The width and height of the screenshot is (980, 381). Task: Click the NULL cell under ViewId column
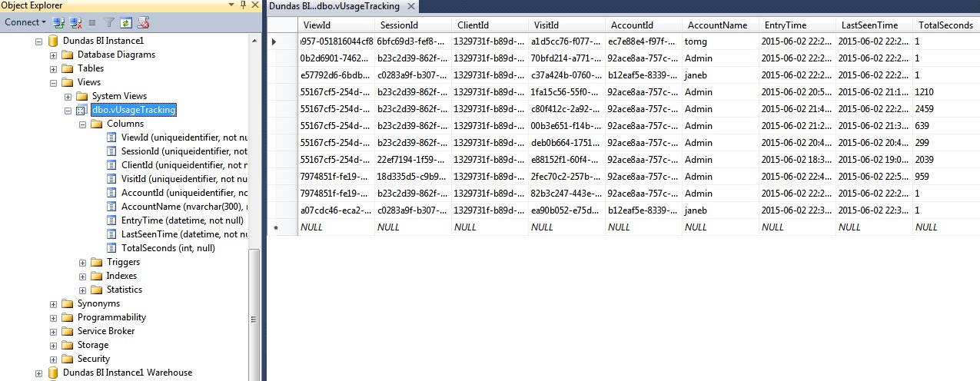(337, 227)
